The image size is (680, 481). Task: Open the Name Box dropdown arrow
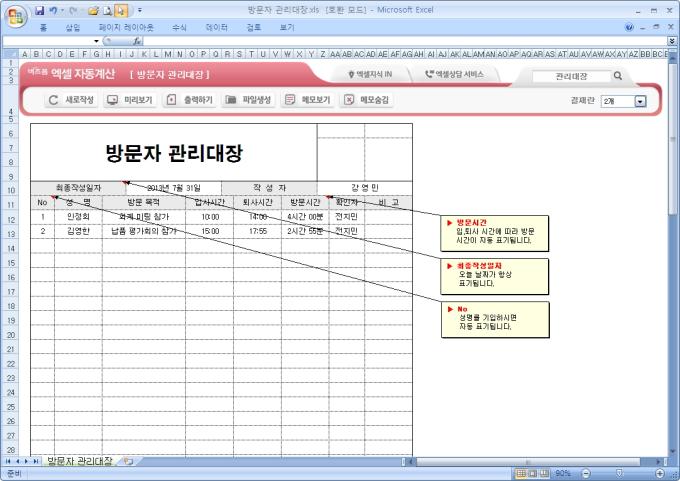click(96, 41)
